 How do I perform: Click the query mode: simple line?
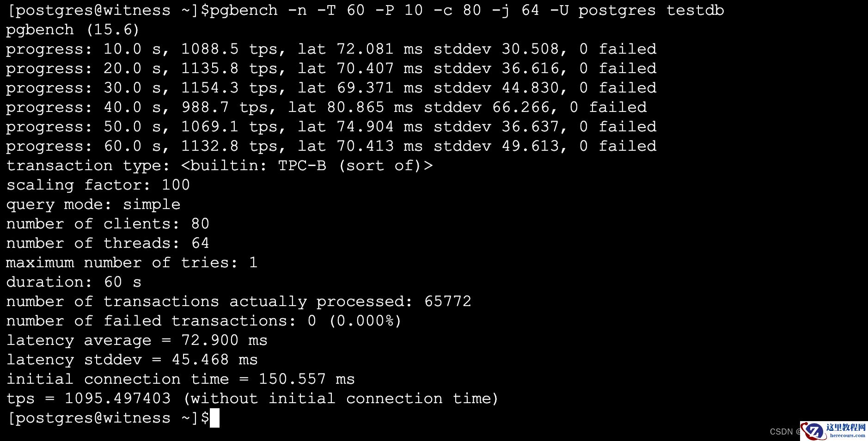tap(93, 205)
